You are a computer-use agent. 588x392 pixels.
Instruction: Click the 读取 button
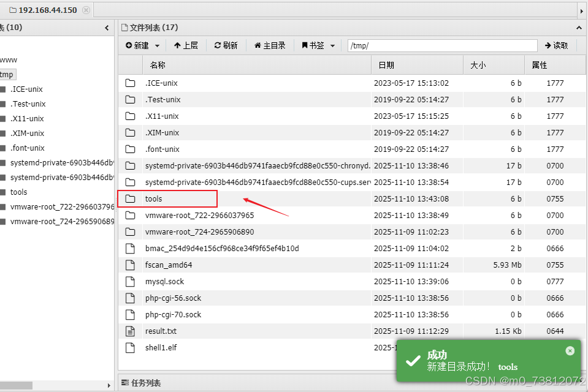pyautogui.click(x=557, y=45)
